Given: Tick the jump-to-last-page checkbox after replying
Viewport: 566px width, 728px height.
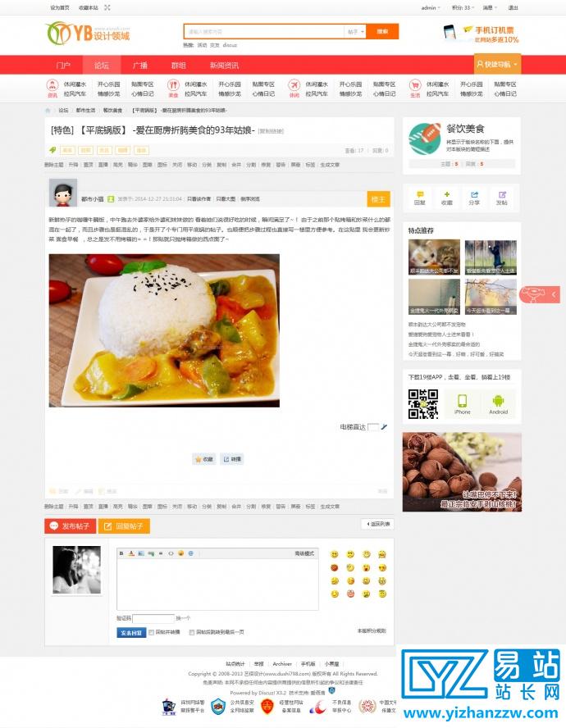Looking at the screenshot, I should 191,632.
